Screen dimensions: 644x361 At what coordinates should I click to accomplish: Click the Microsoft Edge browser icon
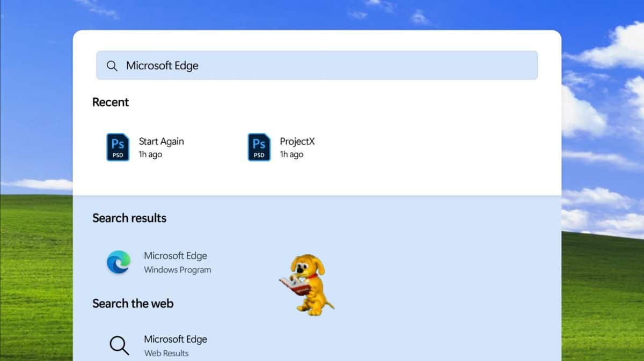point(118,262)
